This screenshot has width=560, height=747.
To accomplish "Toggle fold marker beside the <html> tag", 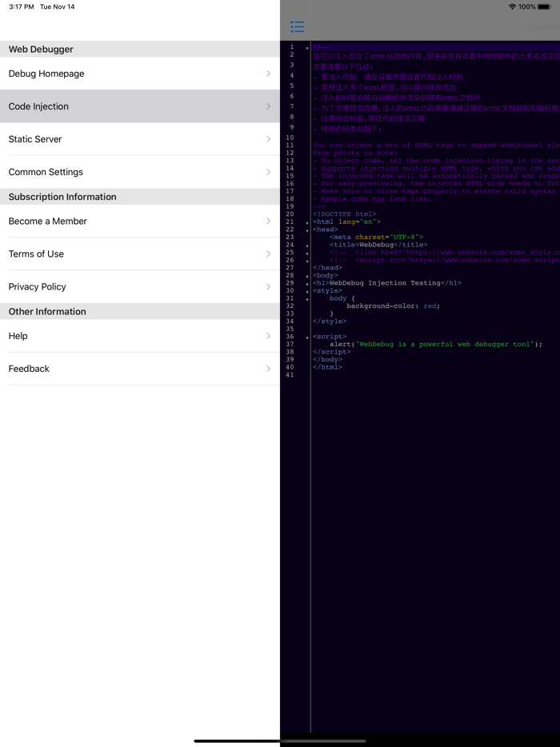I will (306, 222).
